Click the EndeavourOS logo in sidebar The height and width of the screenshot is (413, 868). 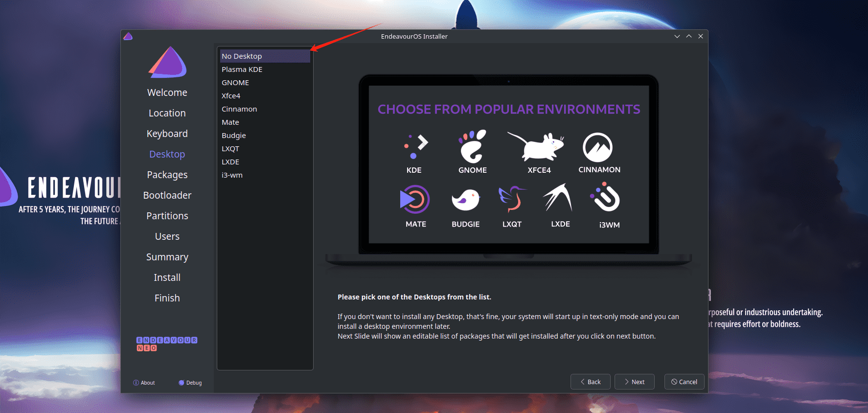(167, 62)
